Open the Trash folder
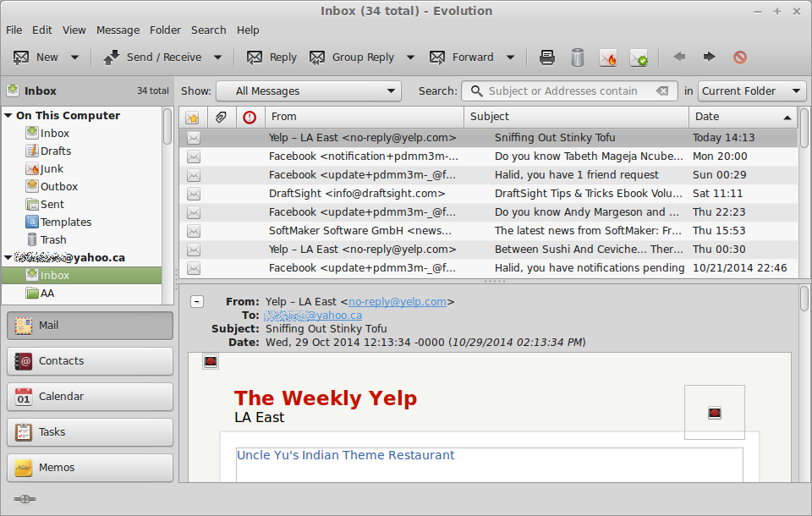The height and width of the screenshot is (516, 812). point(47,240)
